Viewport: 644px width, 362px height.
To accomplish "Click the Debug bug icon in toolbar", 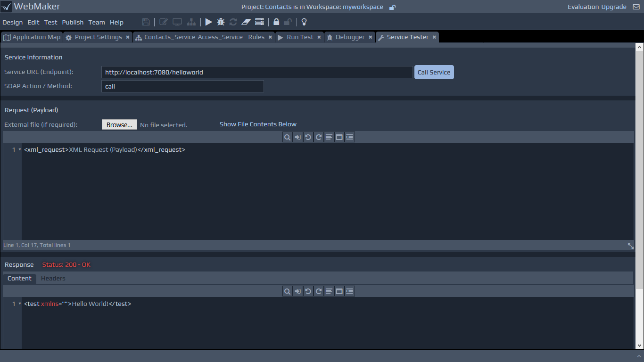I will coord(221,22).
